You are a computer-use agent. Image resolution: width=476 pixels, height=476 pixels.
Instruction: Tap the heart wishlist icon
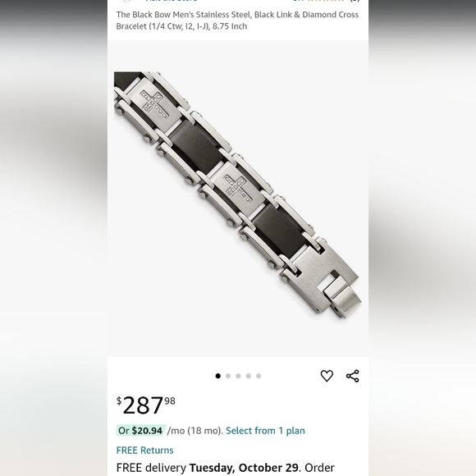327,376
